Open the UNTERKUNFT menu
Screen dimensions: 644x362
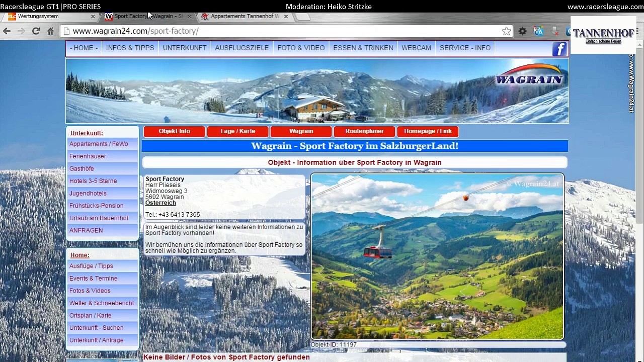pyautogui.click(x=185, y=48)
